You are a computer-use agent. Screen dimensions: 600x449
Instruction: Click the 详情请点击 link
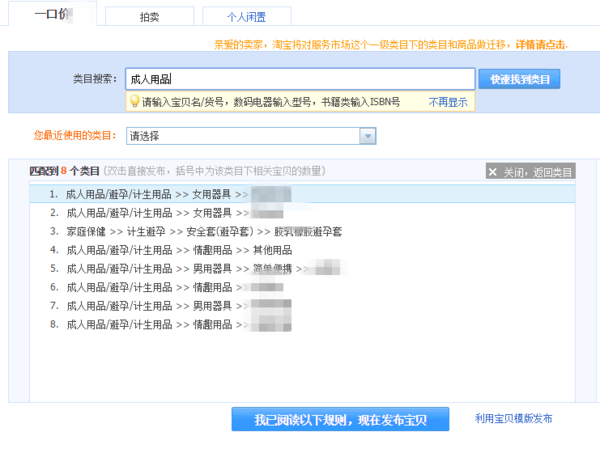coord(542,44)
